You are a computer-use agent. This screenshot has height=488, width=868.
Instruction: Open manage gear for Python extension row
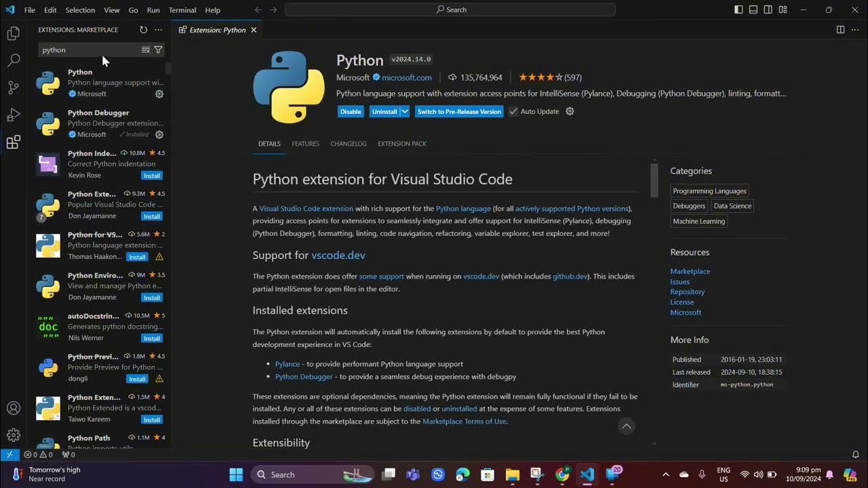(159, 94)
